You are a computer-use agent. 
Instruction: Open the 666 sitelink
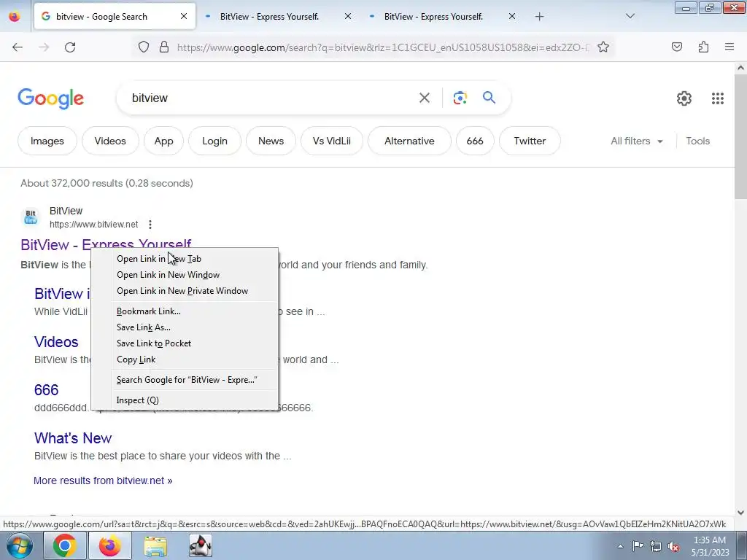[46, 390]
